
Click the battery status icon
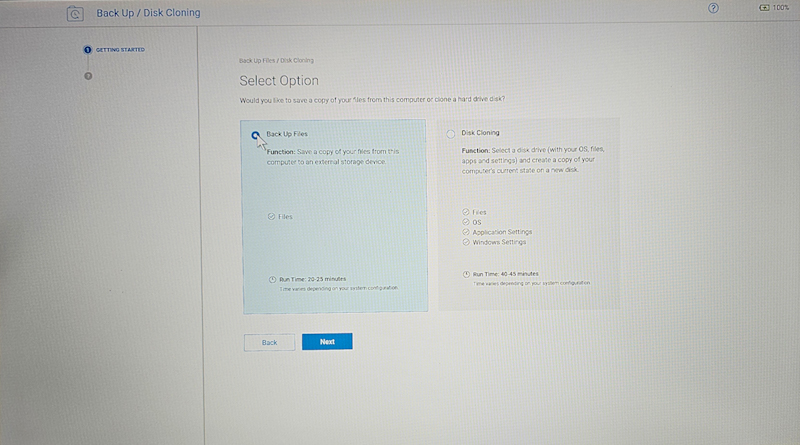pyautogui.click(x=766, y=8)
